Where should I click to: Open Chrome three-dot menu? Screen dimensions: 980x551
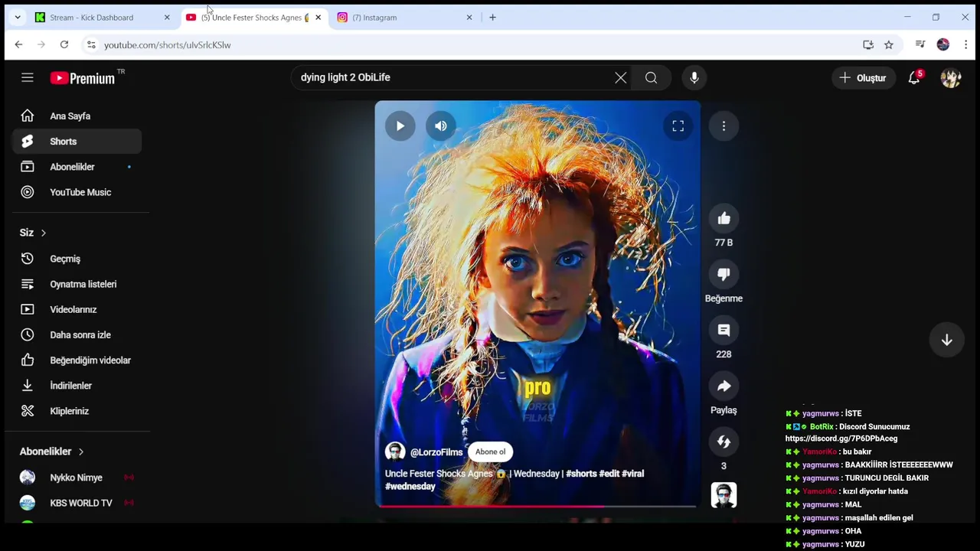[966, 45]
